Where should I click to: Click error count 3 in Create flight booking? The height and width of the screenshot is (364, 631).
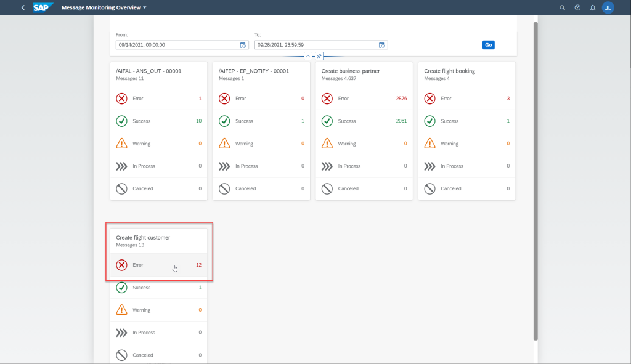click(x=508, y=99)
